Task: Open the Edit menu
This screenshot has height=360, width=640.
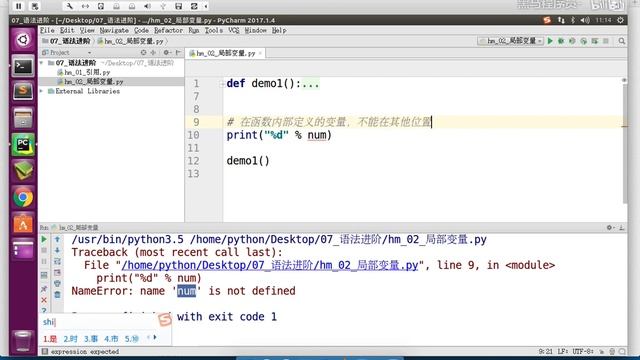Action: (67, 30)
